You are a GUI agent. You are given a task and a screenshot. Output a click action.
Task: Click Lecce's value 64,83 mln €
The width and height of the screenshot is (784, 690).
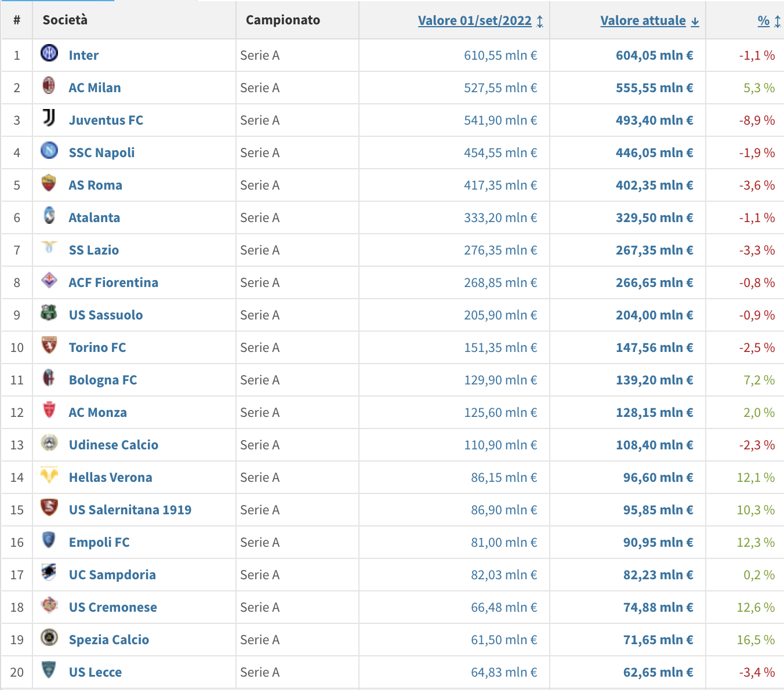pyautogui.click(x=504, y=672)
